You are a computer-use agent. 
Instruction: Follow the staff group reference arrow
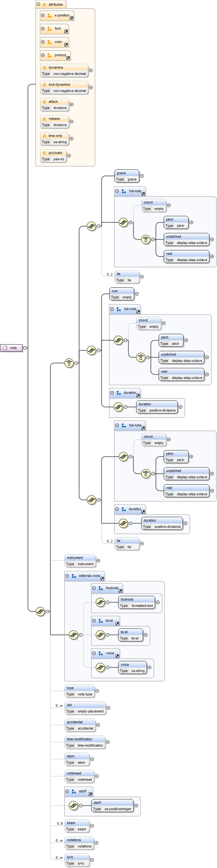pos(90,794)
